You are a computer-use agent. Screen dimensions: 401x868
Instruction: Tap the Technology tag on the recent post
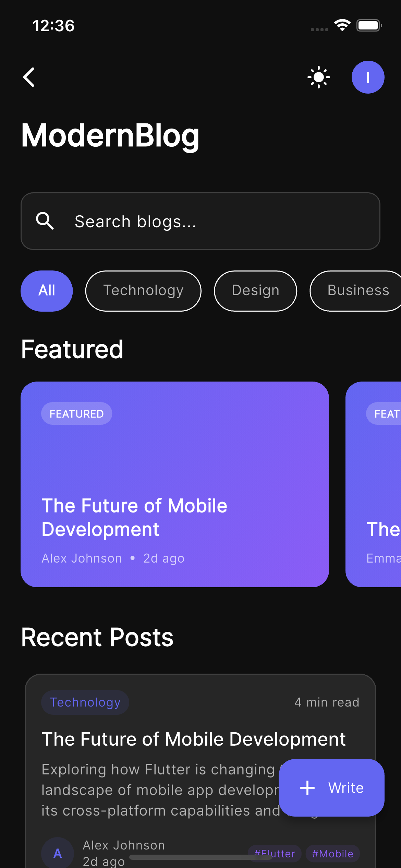pos(85,702)
